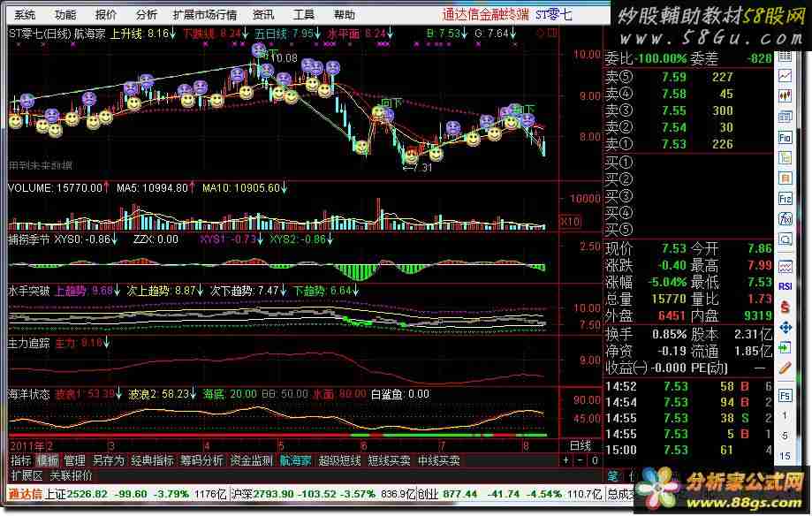Image resolution: width=812 pixels, height=516 pixels.
Task: Click the red dollar sign icon
Action: pyautogui.click(x=785, y=307)
